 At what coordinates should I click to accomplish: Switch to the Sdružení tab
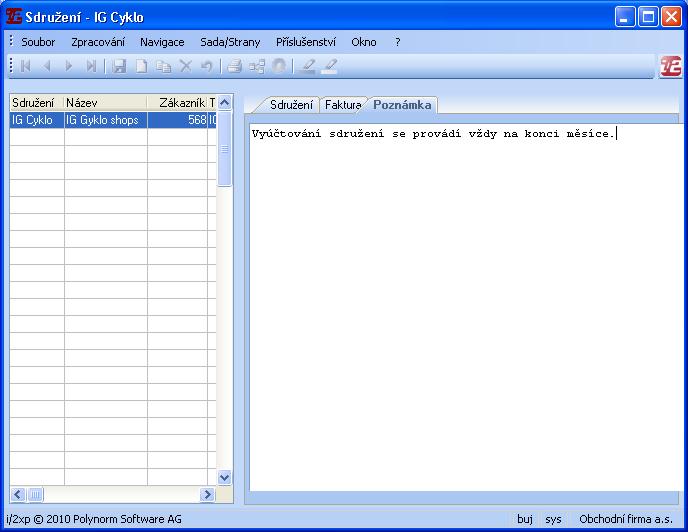click(291, 105)
